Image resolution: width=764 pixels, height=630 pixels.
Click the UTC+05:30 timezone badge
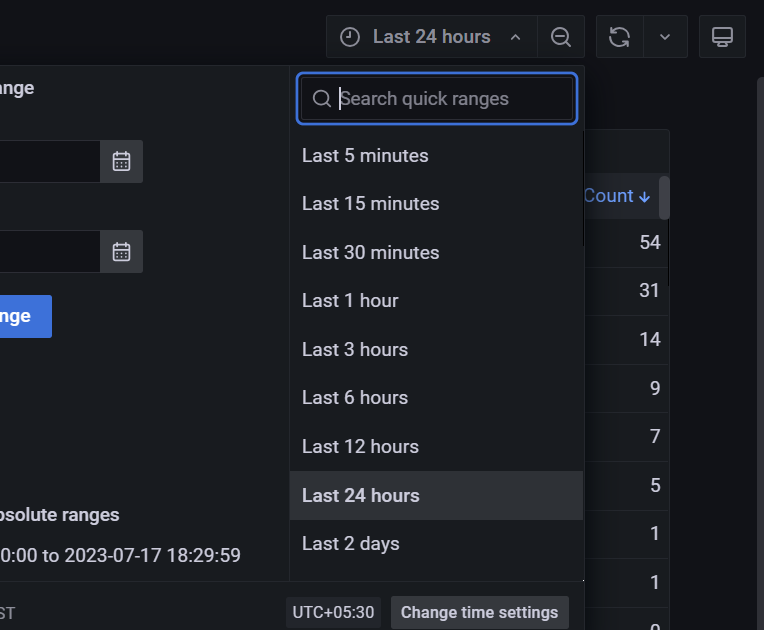coord(333,612)
